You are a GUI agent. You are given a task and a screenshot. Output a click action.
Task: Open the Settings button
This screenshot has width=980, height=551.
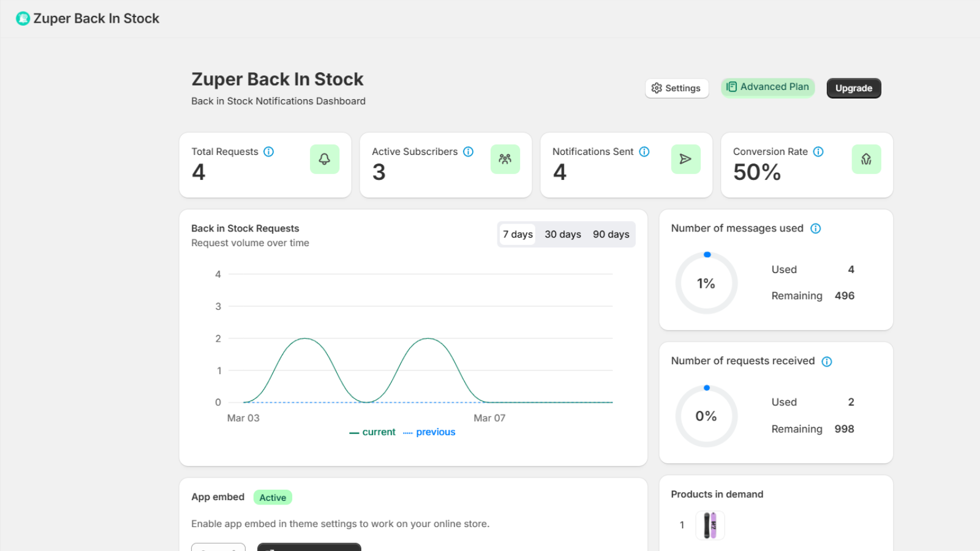coord(676,88)
